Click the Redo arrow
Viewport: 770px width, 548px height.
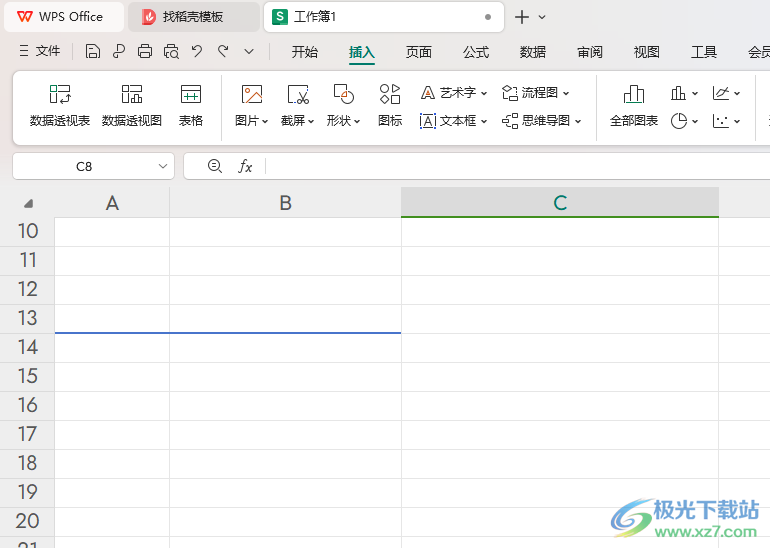(223, 51)
